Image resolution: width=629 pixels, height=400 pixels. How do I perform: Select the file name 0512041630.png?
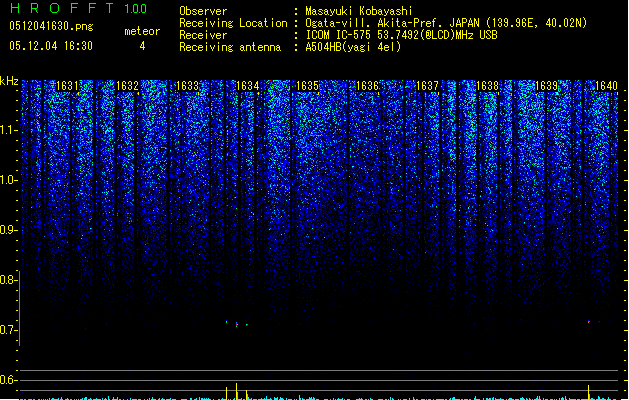[51, 26]
